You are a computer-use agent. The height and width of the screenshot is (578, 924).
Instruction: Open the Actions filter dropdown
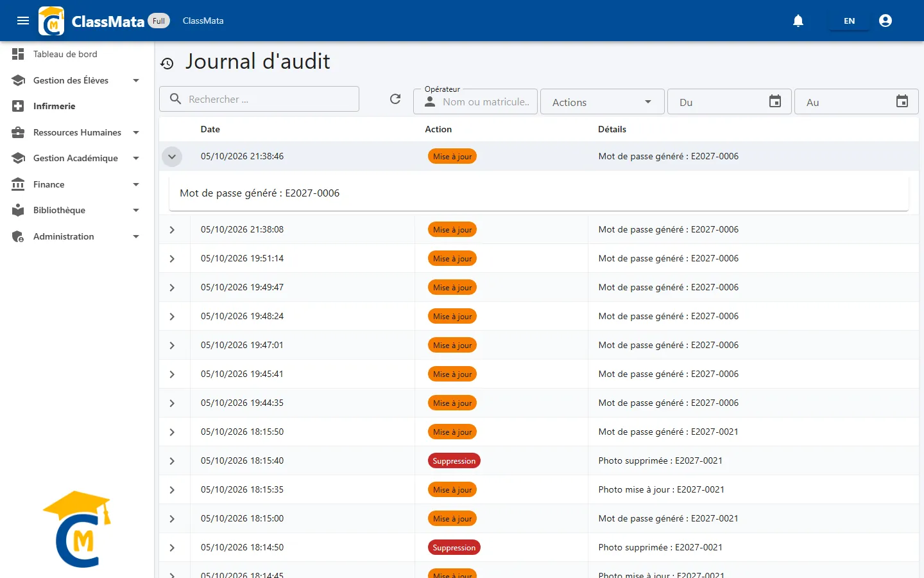(x=602, y=101)
